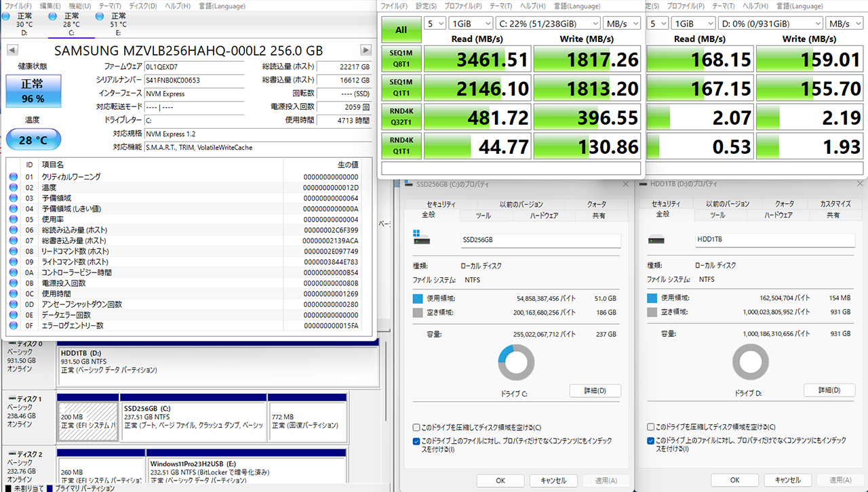Select the D: 30 °C drive status icon

[x=6, y=16]
